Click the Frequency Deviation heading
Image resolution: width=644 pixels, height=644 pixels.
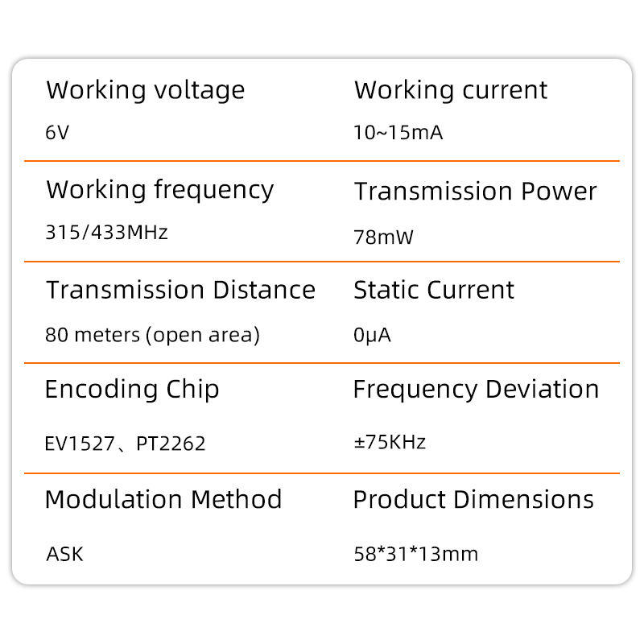coord(476,390)
